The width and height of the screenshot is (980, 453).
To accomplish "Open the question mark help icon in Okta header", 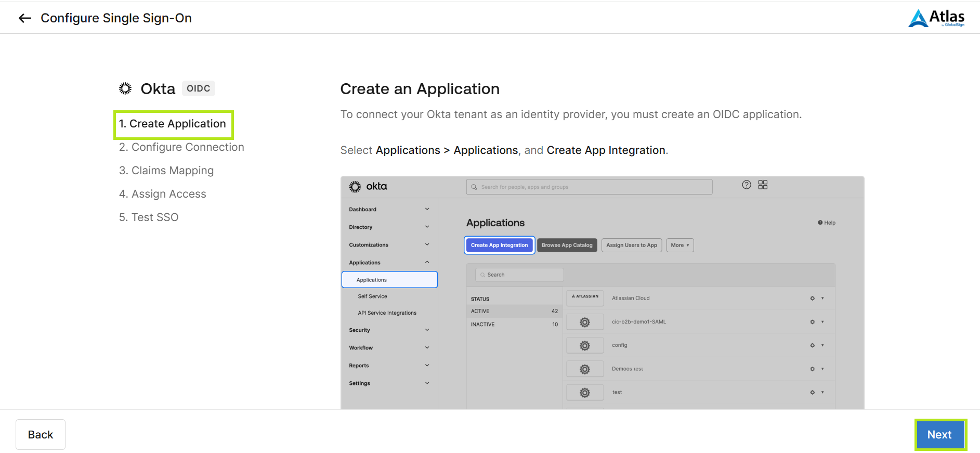I will (x=747, y=185).
